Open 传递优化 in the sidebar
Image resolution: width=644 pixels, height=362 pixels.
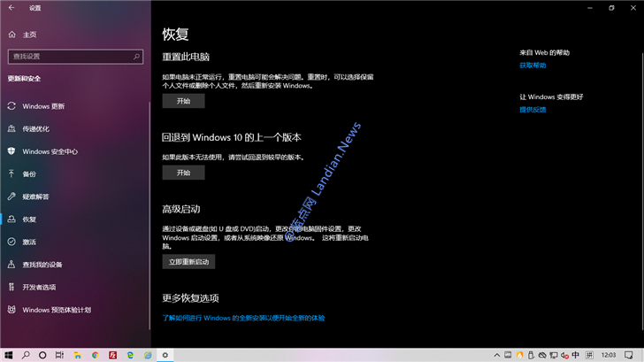(x=35, y=129)
